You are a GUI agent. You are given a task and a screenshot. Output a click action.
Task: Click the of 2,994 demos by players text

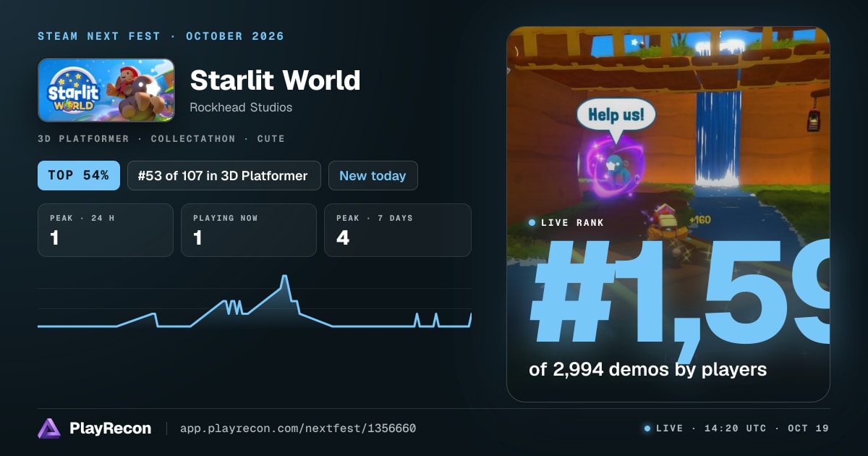647,369
